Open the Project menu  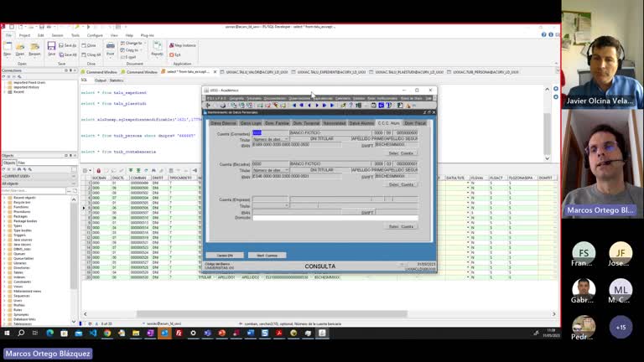(24, 35)
